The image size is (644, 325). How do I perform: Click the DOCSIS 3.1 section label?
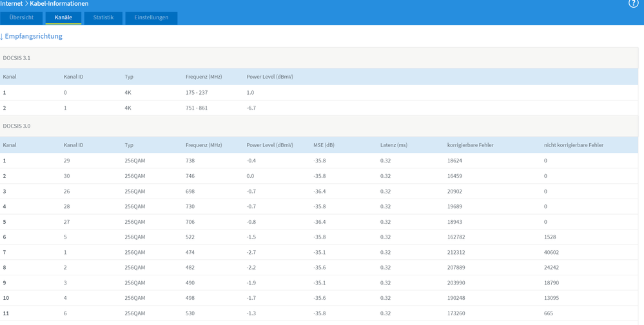(17, 58)
